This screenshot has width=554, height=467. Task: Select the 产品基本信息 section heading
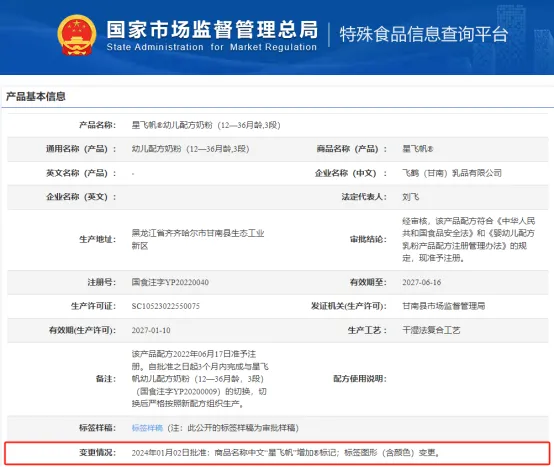point(36,96)
